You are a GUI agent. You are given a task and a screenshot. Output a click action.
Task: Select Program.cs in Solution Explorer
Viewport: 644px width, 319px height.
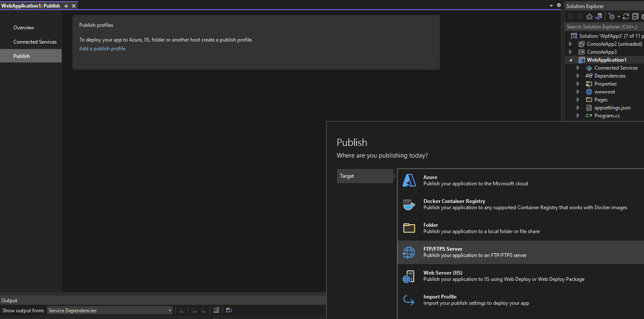coord(607,116)
